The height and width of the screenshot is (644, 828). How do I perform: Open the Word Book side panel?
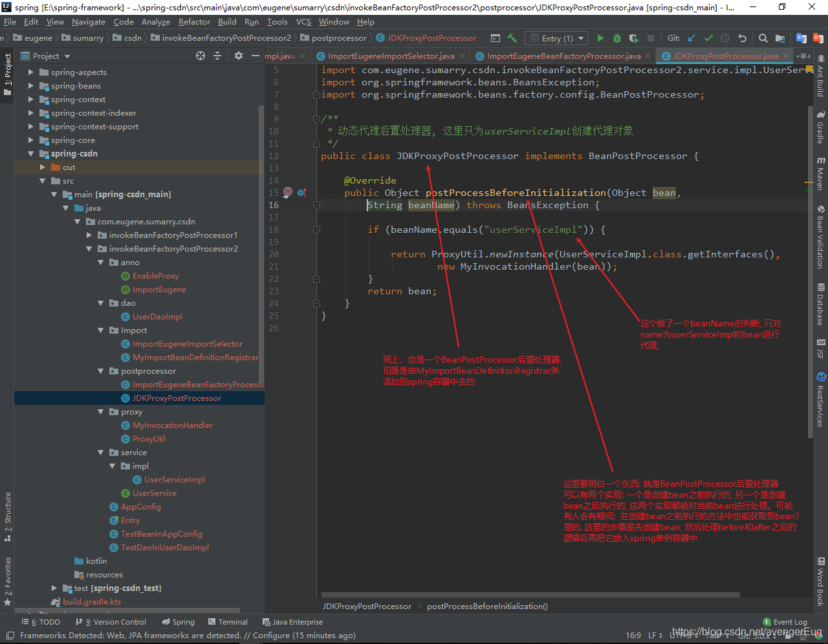click(820, 582)
